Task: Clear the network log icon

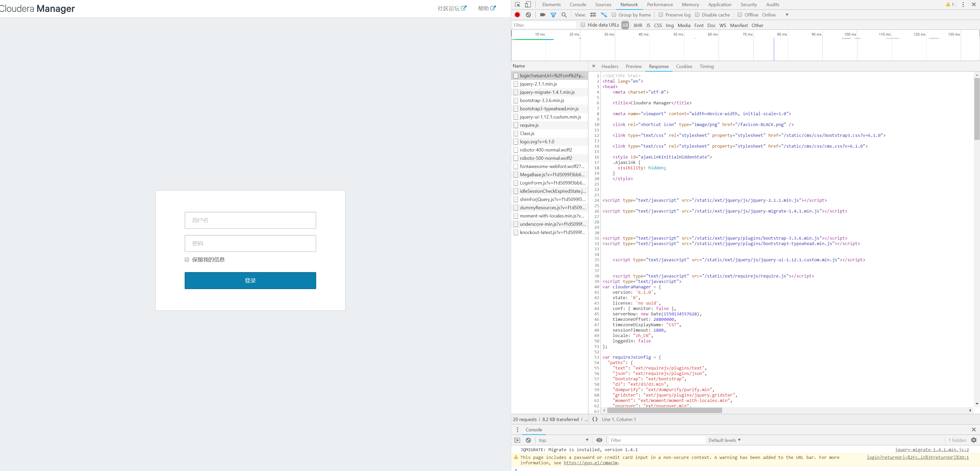Action: (528, 15)
